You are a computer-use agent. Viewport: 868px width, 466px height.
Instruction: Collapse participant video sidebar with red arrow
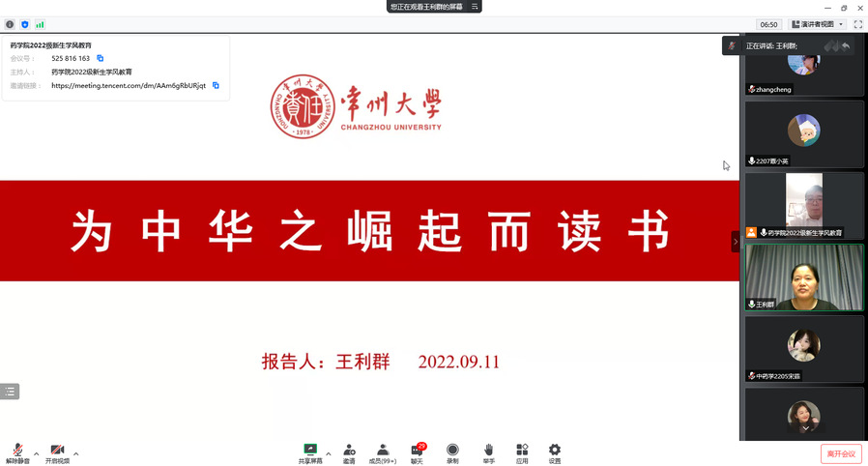[735, 242]
